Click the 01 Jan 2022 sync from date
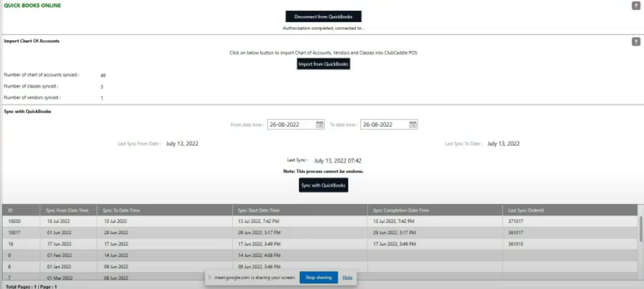 pyautogui.click(x=59, y=267)
